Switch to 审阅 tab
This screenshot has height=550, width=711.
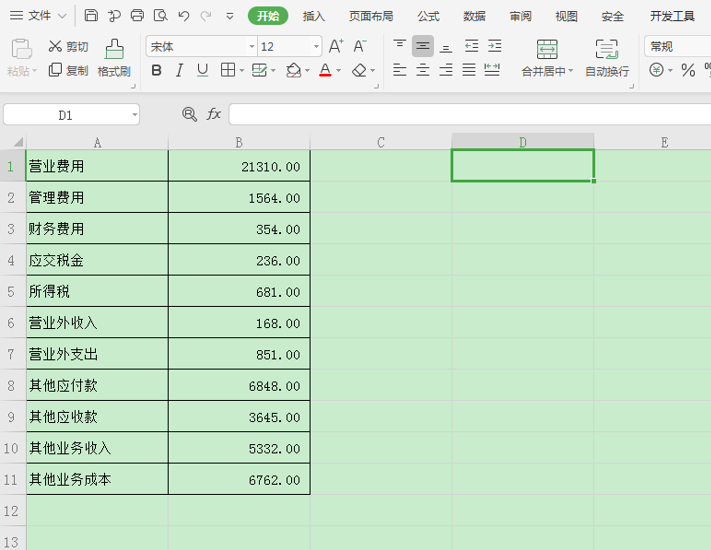[x=521, y=16]
